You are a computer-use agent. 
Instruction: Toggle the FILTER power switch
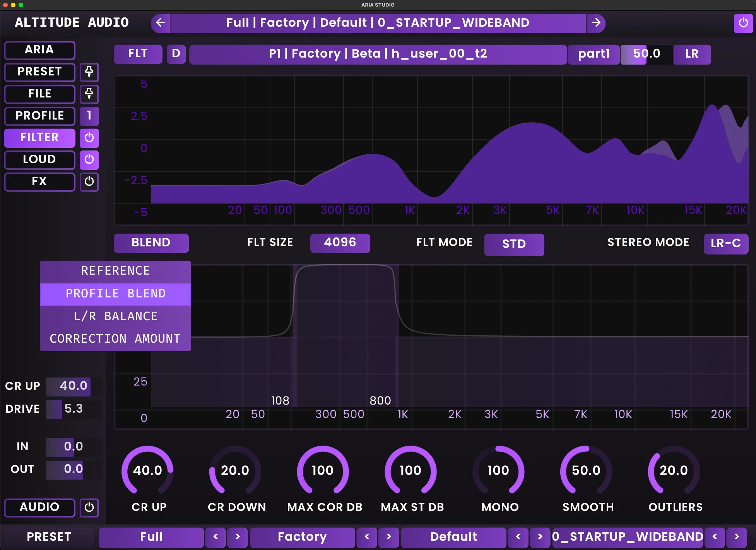[x=89, y=138]
